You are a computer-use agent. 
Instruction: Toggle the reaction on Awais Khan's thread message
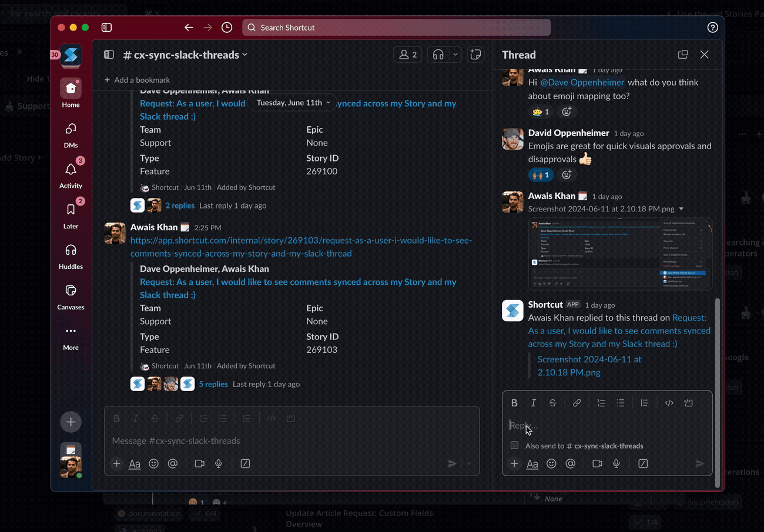click(541, 111)
